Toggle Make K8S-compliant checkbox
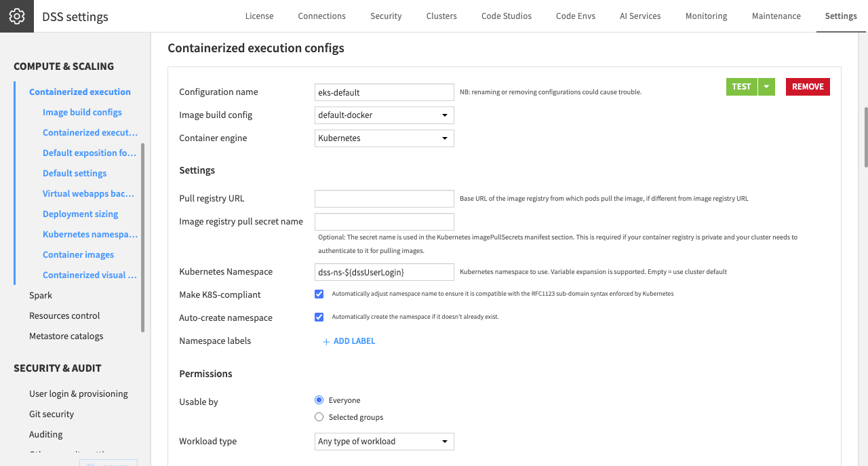 pos(319,294)
